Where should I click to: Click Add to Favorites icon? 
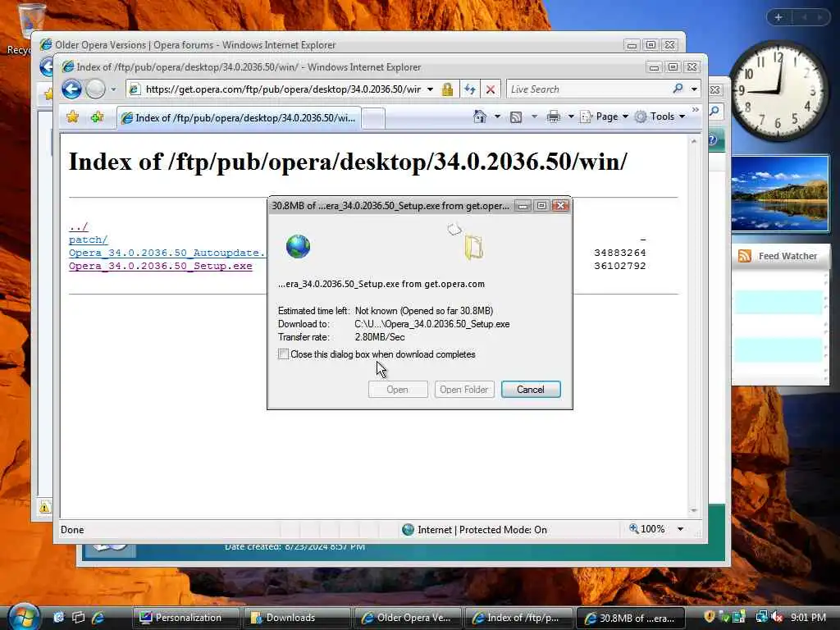click(x=97, y=116)
